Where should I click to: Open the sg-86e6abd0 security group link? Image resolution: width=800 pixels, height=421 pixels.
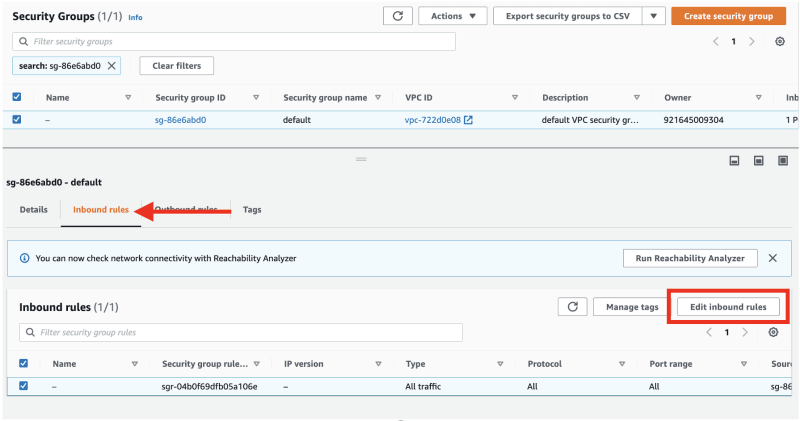181,120
